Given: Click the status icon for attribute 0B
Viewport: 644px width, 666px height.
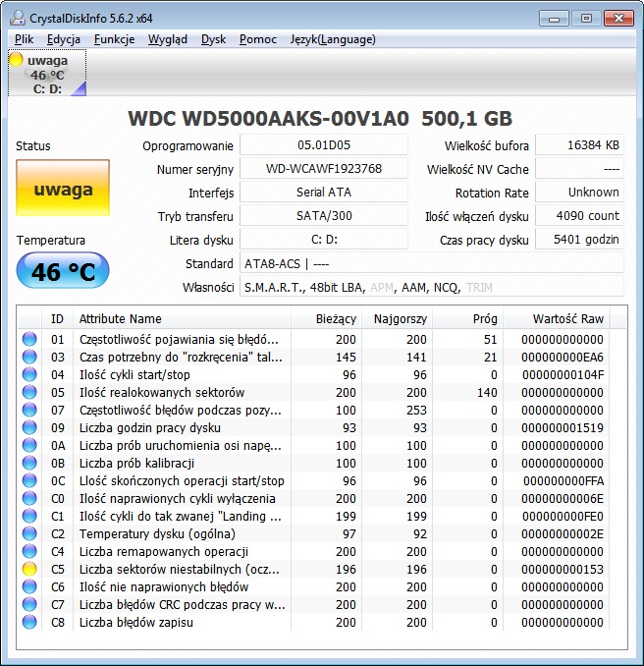Looking at the screenshot, I should (29, 463).
